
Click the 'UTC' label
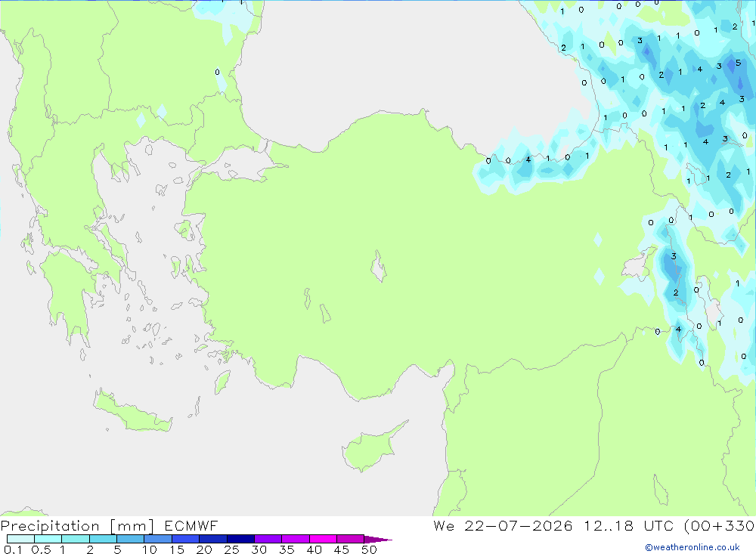point(658,525)
